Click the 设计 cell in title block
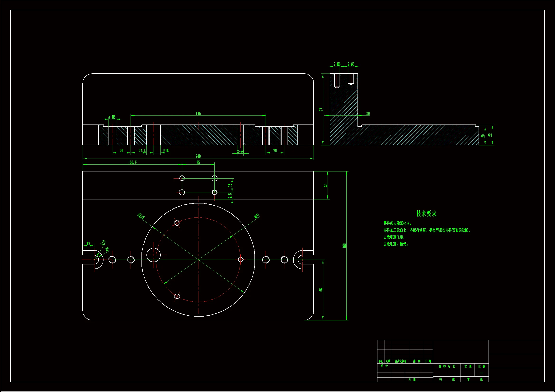Viewport: 555px width, 392px height. [x=384, y=366]
